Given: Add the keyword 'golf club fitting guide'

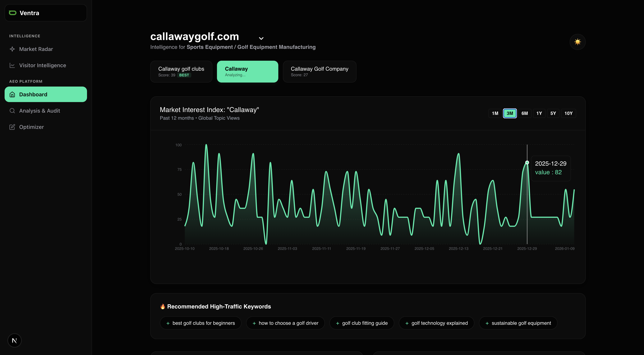Looking at the screenshot, I should (361, 323).
